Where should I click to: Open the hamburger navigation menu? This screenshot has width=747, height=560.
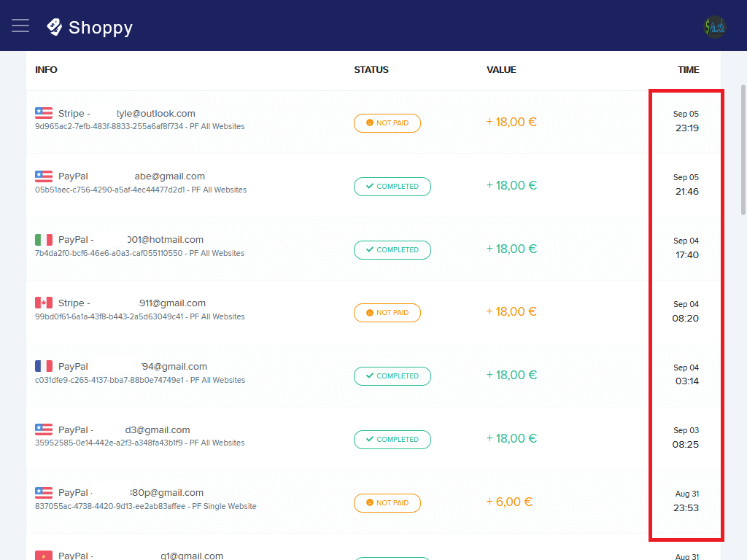click(20, 26)
